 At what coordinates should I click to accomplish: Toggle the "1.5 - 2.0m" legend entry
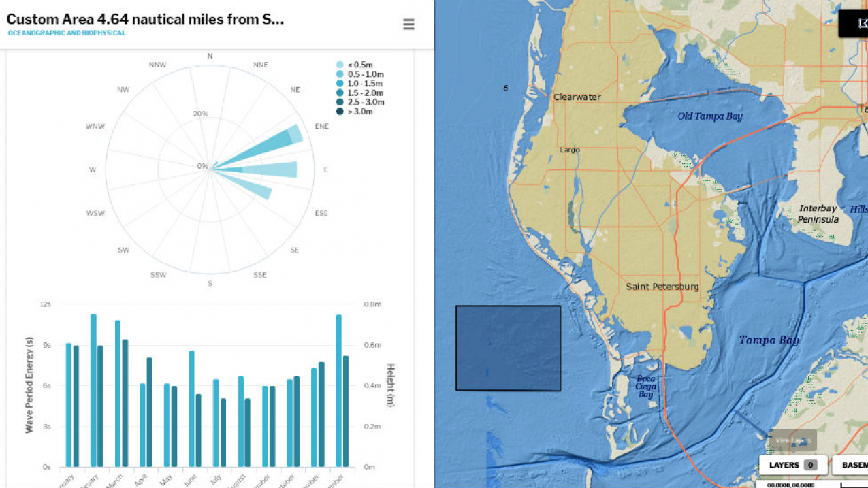359,93
